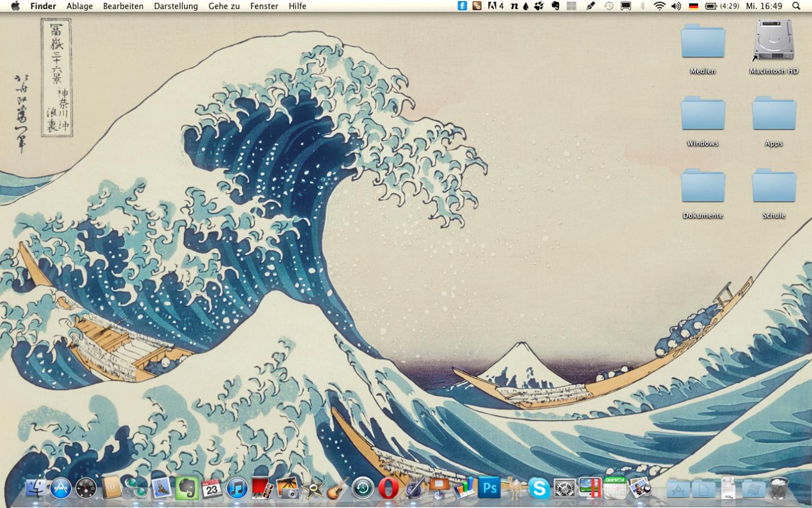Image resolution: width=812 pixels, height=508 pixels.
Task: Click the displays menu bar icon
Action: (626, 6)
